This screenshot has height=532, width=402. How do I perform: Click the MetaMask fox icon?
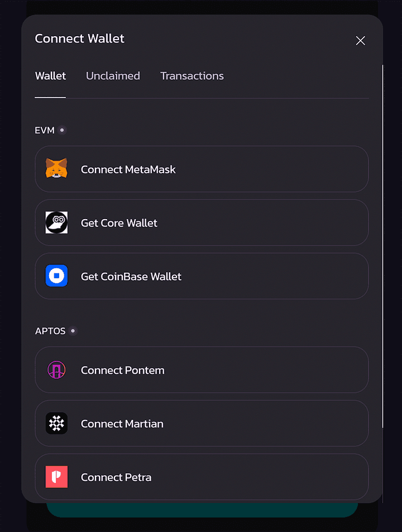(56, 169)
